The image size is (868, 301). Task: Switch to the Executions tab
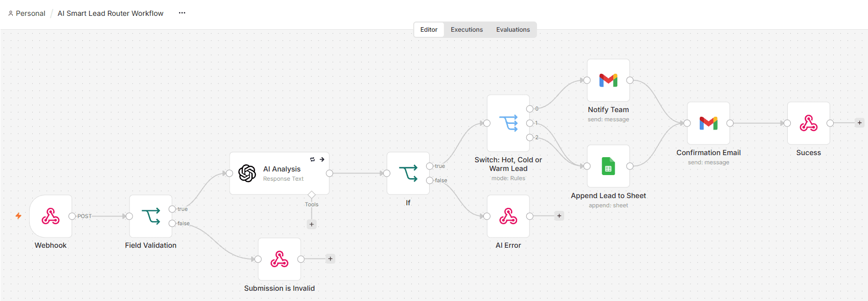coord(466,30)
